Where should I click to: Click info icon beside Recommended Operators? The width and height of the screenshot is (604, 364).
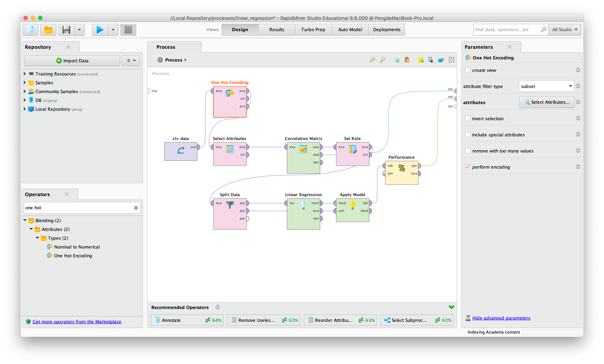pos(218,307)
